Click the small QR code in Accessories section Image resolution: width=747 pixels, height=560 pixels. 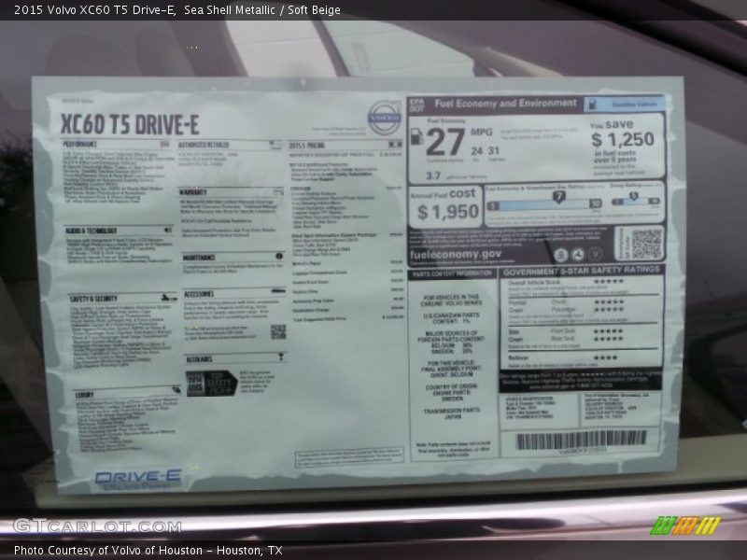(x=278, y=332)
